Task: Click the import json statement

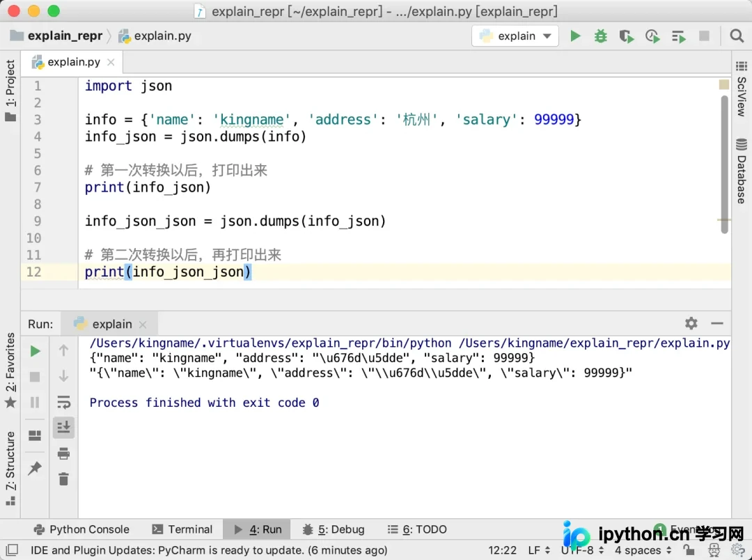Action: point(128,86)
